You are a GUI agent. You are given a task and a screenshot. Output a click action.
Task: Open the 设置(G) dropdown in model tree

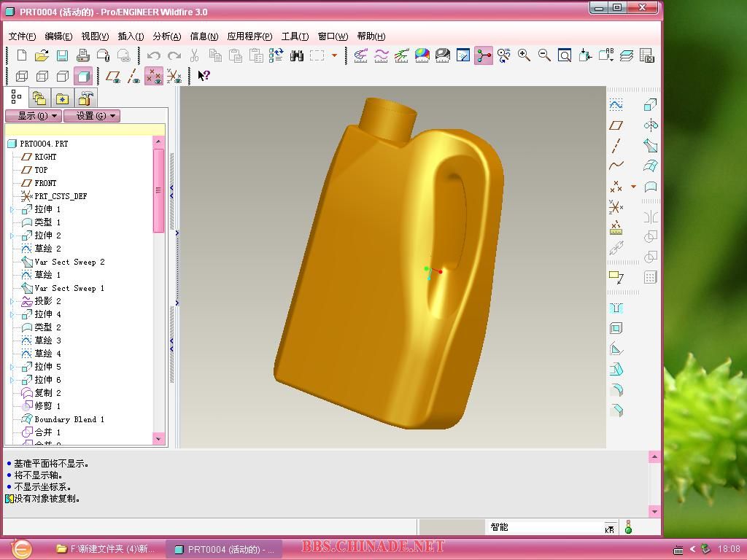tap(92, 116)
